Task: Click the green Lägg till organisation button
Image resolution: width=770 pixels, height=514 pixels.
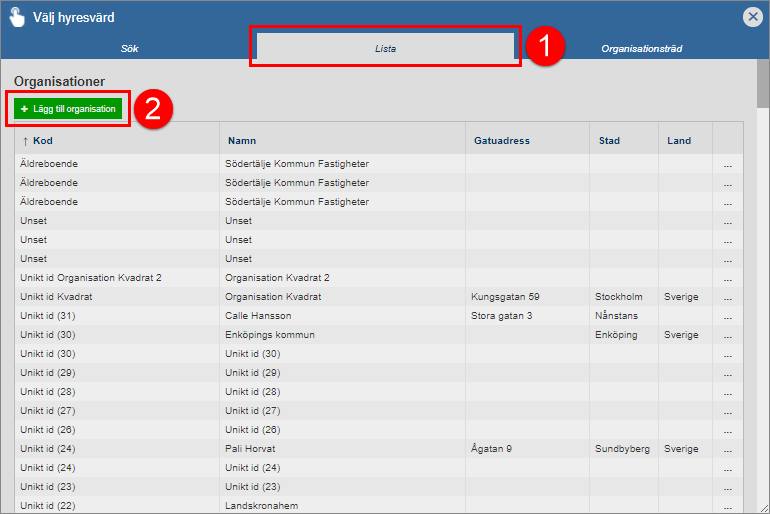Action: (68, 108)
